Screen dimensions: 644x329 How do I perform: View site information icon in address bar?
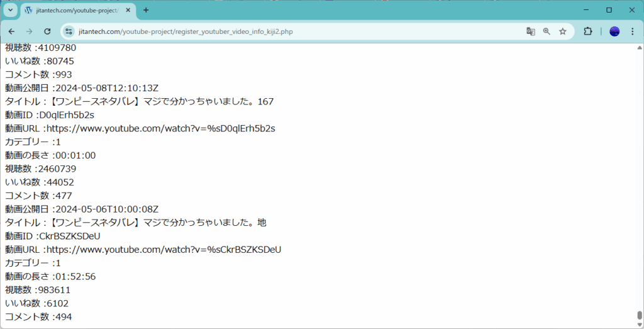tap(69, 31)
